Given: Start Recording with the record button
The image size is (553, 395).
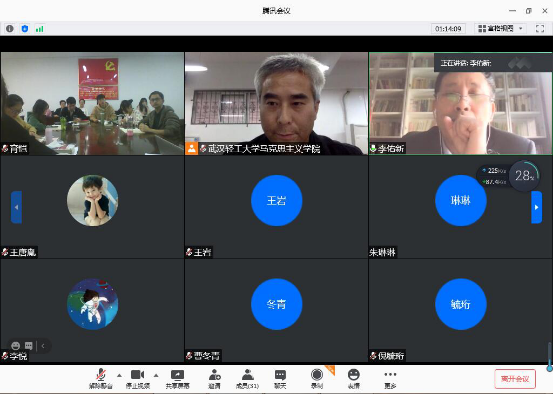Looking at the screenshot, I should [x=317, y=379].
